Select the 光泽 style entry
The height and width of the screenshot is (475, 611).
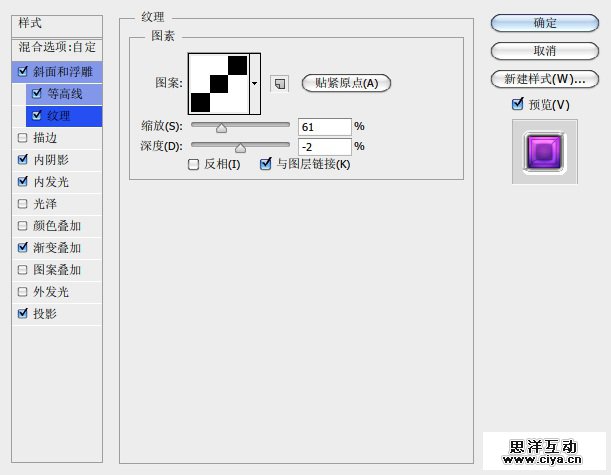pos(57,204)
